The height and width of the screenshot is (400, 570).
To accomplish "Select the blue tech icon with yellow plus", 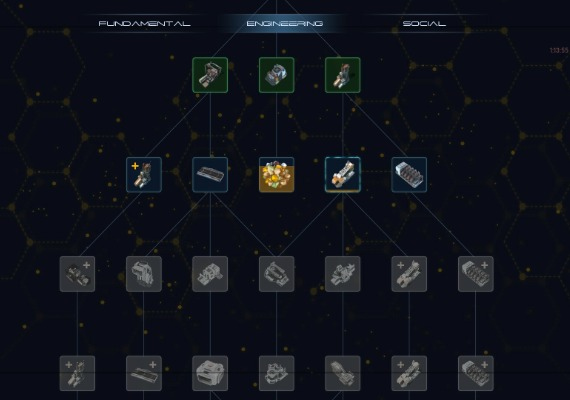I will pyautogui.click(x=144, y=175).
